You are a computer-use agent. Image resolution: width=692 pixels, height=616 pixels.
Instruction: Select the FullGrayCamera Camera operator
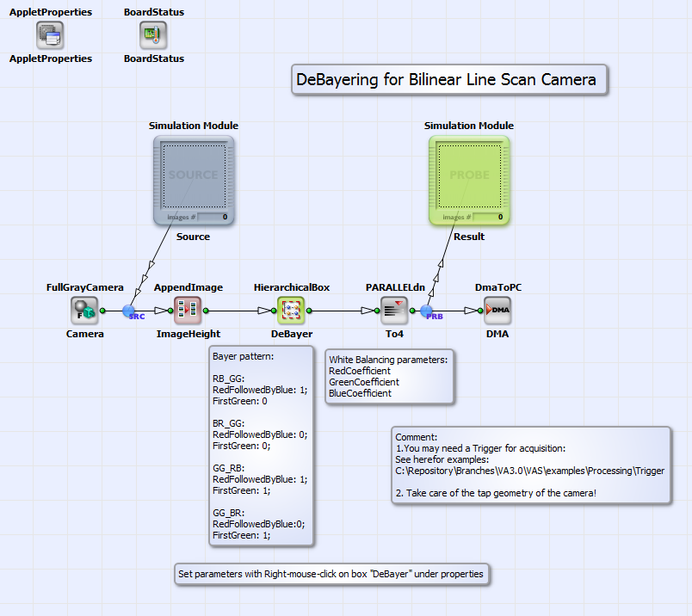tap(83, 310)
